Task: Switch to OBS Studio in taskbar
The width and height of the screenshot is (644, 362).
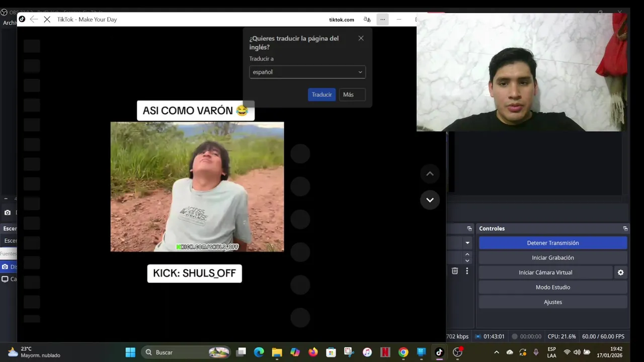Action: 457,352
